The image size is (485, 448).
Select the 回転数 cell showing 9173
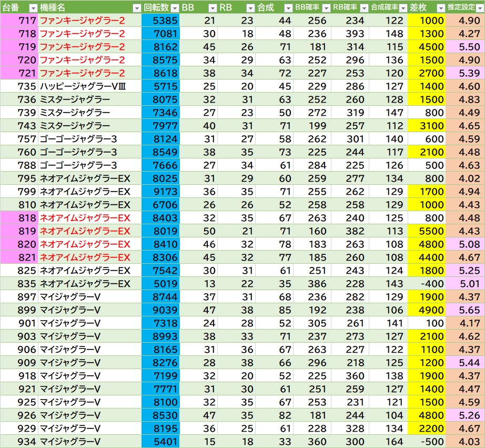click(160, 192)
